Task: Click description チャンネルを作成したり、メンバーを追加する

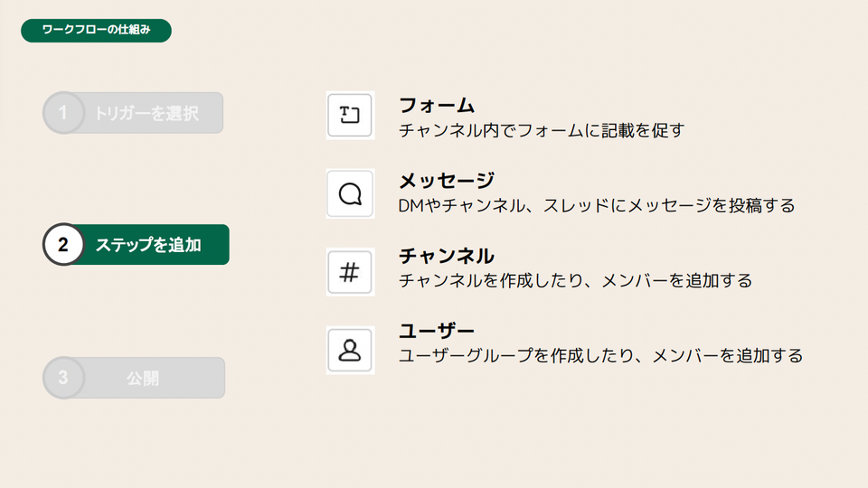Action: pos(576,280)
